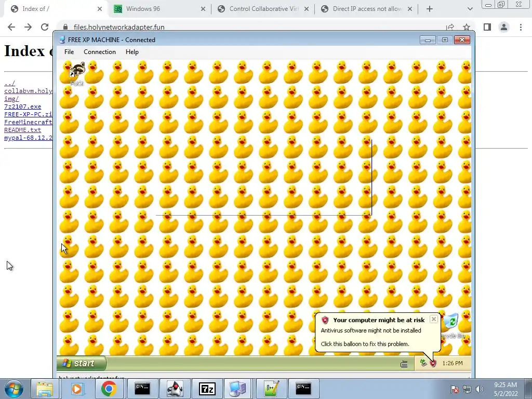Open the raccoon shortcut on XP desktop
This screenshot has height=399, width=532.
point(77,73)
